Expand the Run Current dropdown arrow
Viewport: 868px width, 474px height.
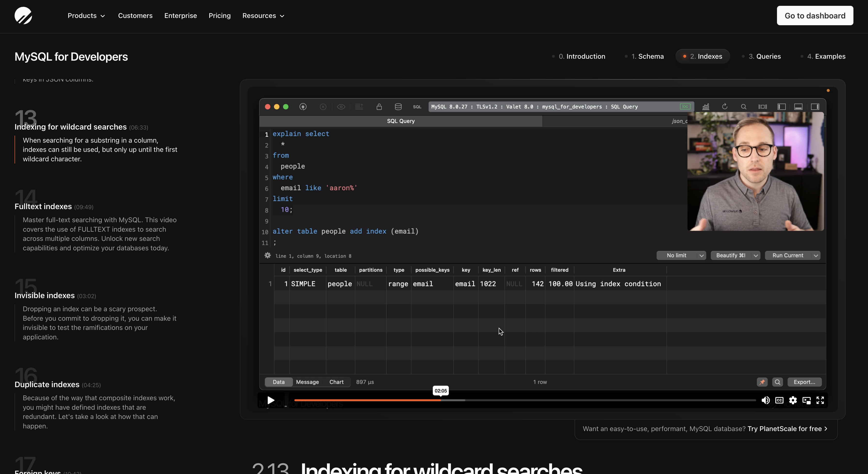point(816,255)
